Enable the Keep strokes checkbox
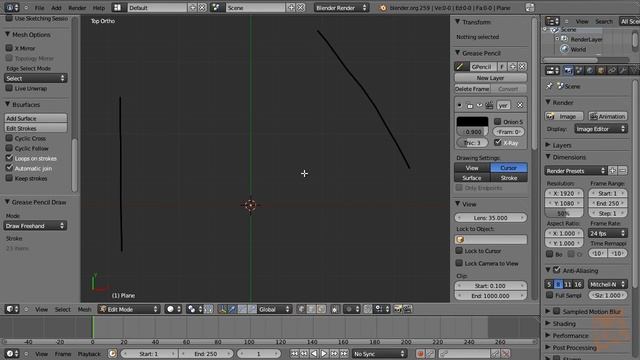The image size is (640, 360). point(9,178)
